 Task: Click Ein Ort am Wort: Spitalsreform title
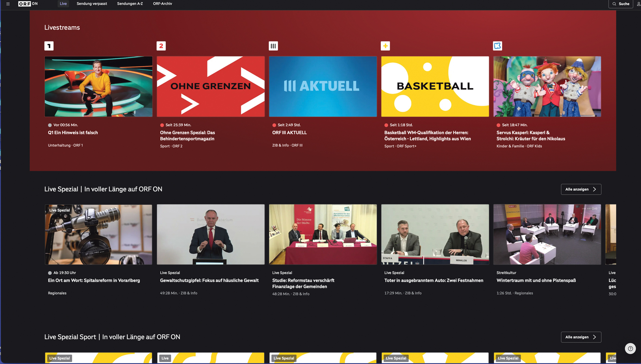pos(94,280)
